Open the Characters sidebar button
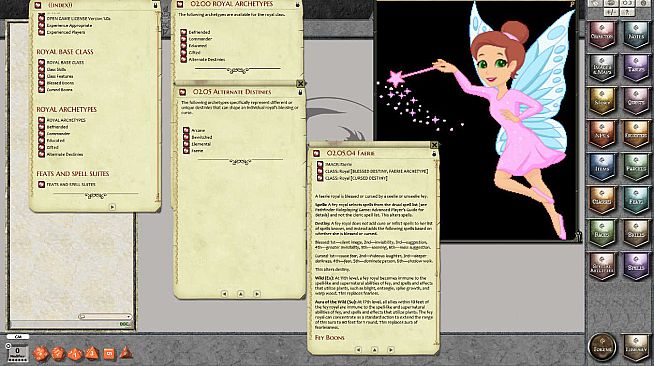654x366 pixels. (x=602, y=34)
